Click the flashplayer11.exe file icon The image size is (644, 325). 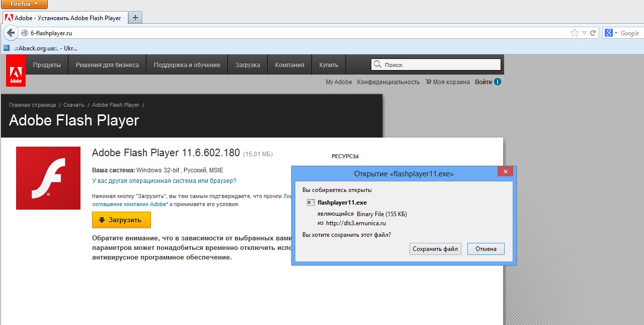click(x=311, y=203)
